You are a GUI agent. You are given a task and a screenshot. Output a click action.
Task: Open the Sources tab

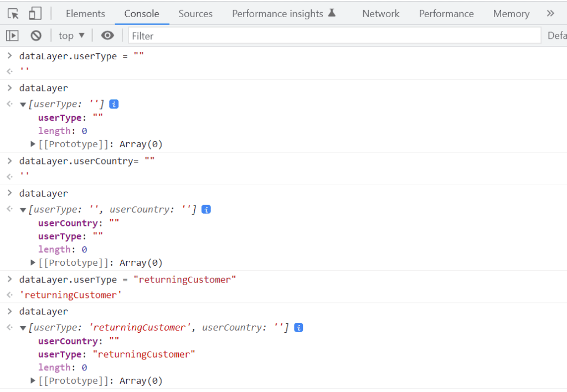tap(195, 14)
